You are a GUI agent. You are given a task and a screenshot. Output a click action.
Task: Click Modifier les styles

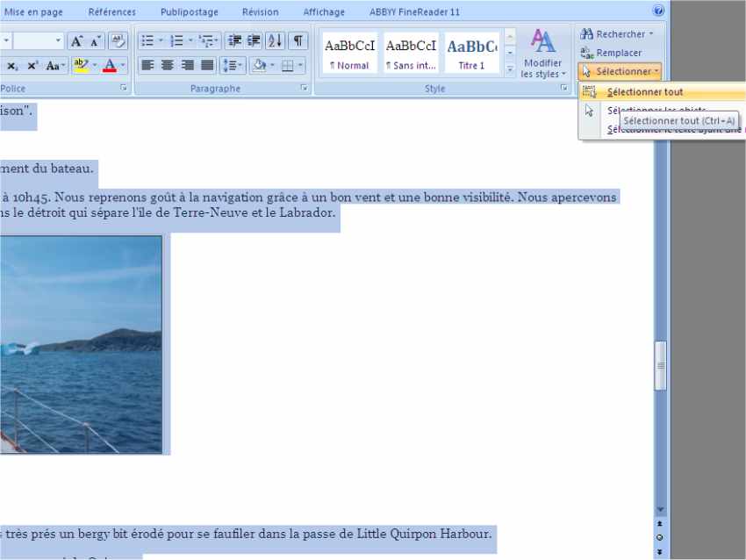pos(542,54)
